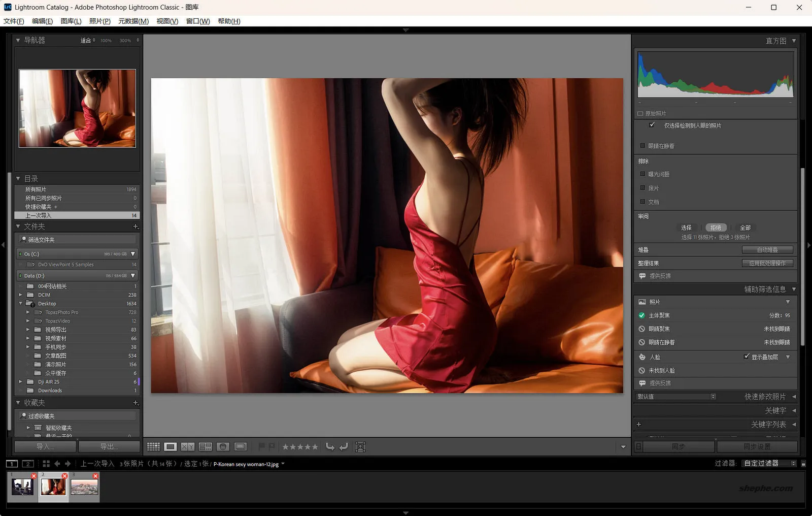Open 元数据 menu
The height and width of the screenshot is (516, 812).
(x=133, y=21)
